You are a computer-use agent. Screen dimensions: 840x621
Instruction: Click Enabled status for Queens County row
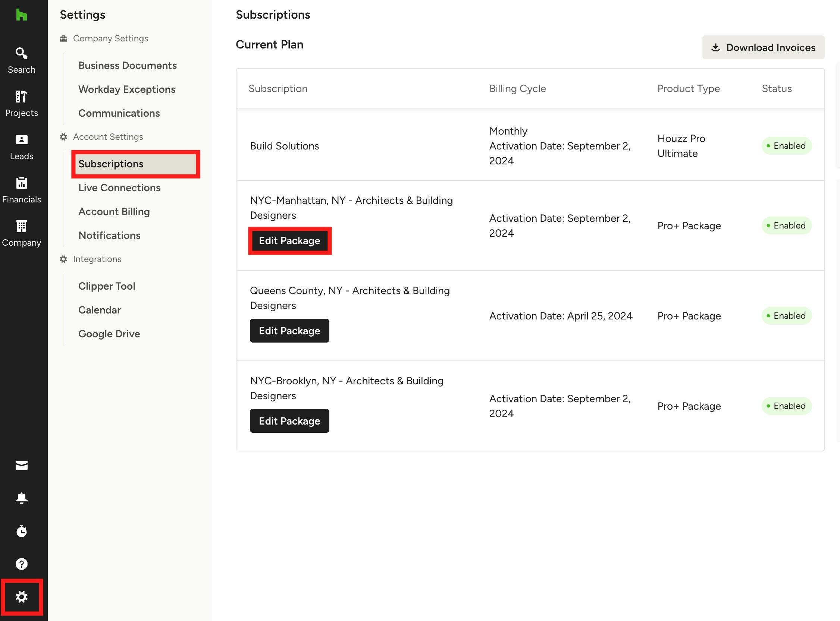point(787,316)
